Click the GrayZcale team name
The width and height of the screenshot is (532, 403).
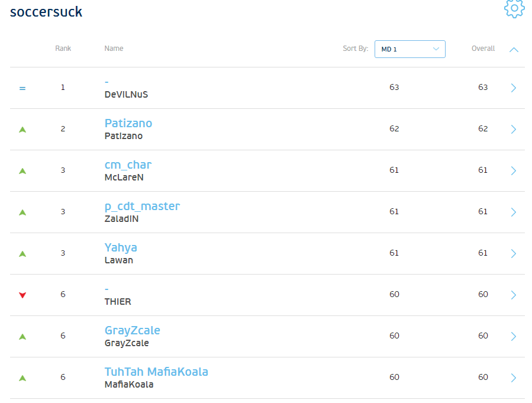coord(132,330)
